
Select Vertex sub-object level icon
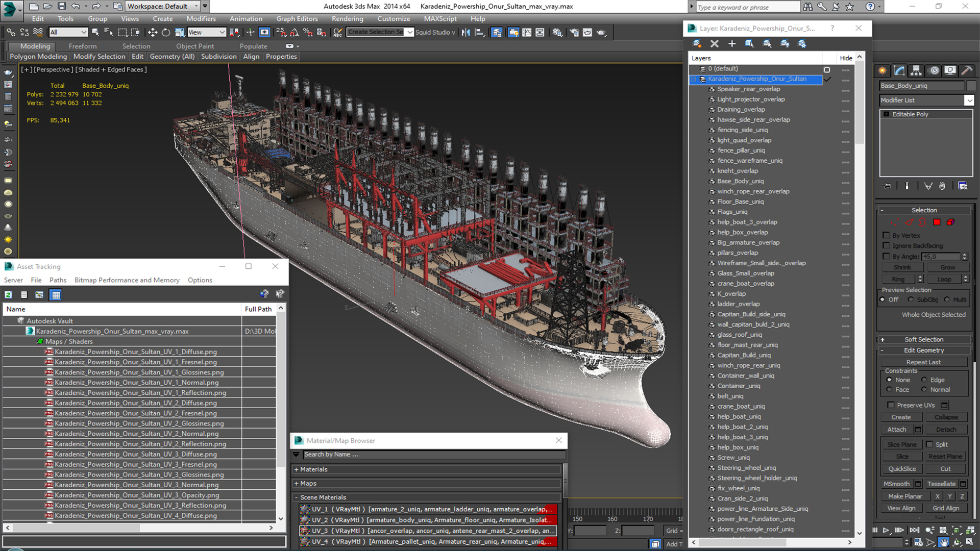coord(895,222)
